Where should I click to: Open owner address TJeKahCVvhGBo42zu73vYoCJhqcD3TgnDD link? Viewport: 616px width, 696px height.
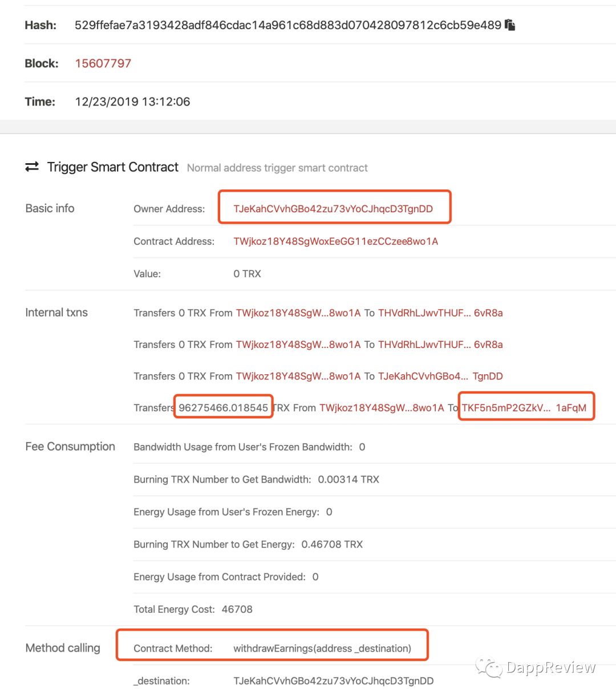pyautogui.click(x=333, y=209)
